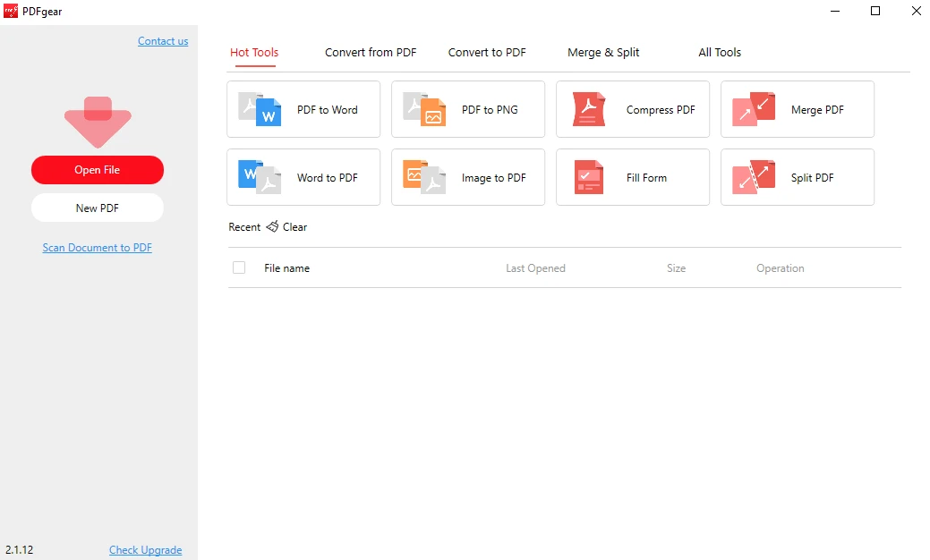Click the Clear eraser icon beside Recent
This screenshot has width=930, height=560.
pyautogui.click(x=272, y=226)
